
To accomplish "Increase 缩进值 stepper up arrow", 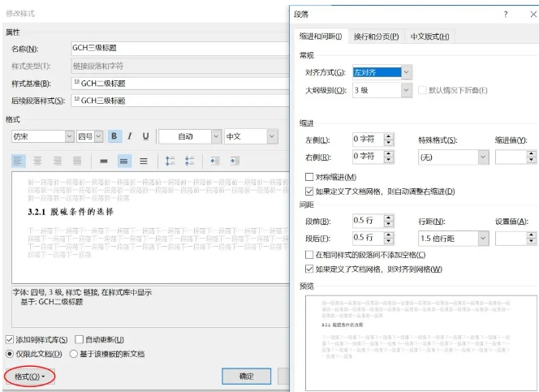I will pyautogui.click(x=532, y=154).
